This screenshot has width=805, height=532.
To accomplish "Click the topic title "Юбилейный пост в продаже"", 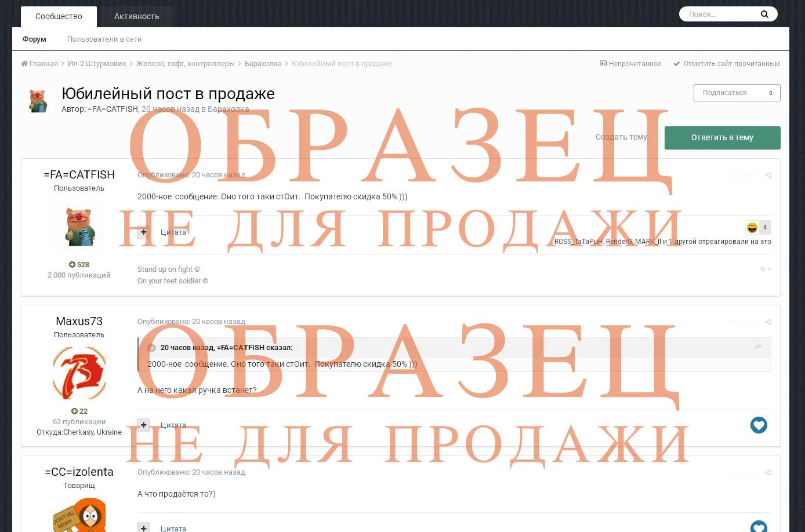I will (168, 93).
